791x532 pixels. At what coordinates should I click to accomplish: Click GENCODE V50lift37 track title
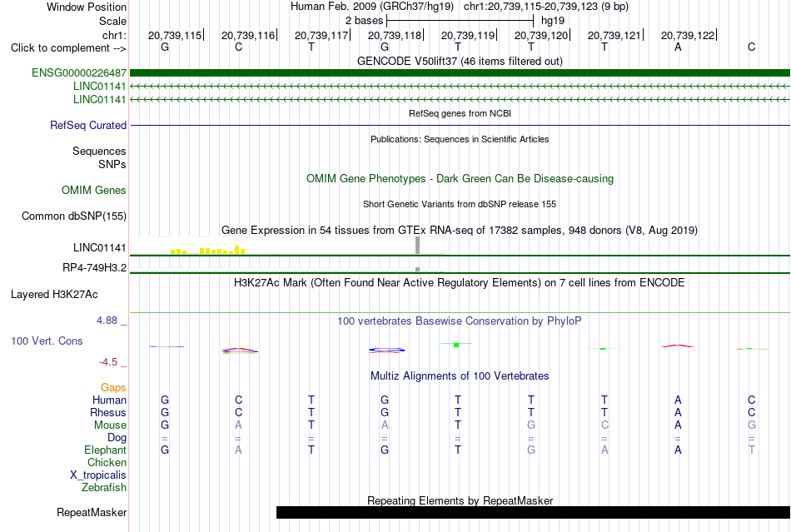460,61
